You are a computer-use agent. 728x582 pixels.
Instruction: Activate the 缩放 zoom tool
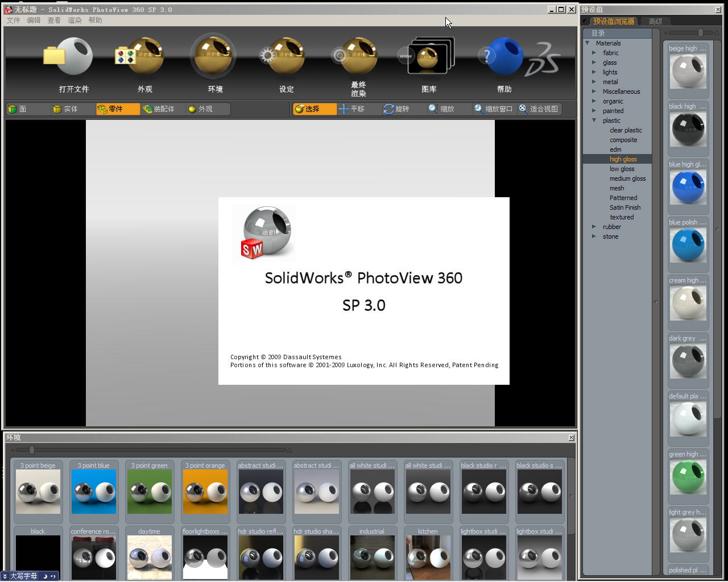click(x=449, y=109)
